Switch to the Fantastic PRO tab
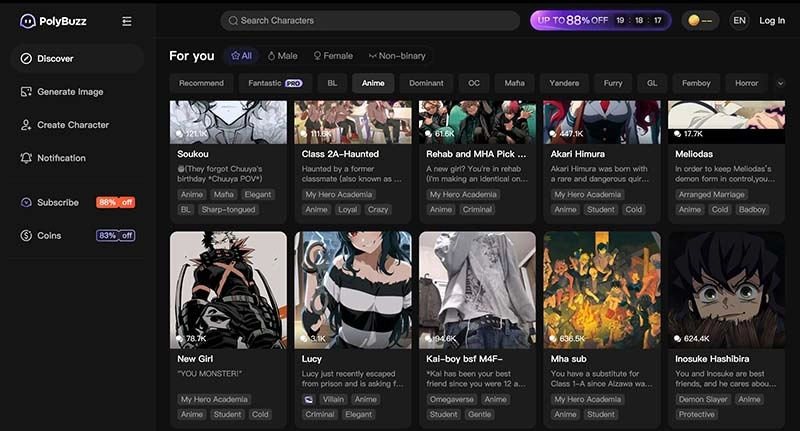800x431 pixels. pyautogui.click(x=275, y=83)
